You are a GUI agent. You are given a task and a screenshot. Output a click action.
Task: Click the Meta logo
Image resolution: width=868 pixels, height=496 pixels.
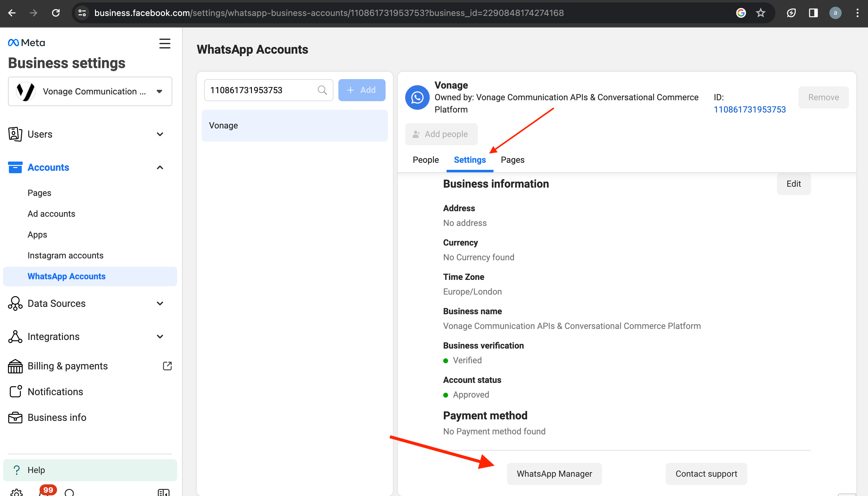(x=27, y=43)
